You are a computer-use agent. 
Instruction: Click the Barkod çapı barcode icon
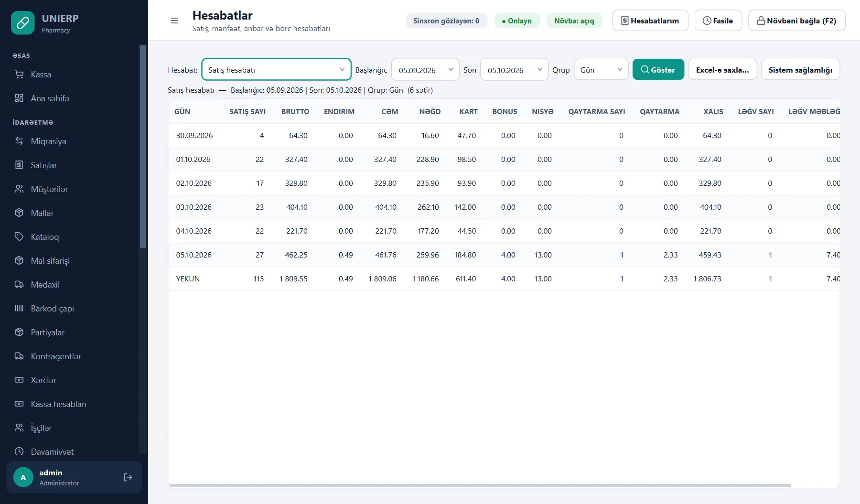pos(19,308)
